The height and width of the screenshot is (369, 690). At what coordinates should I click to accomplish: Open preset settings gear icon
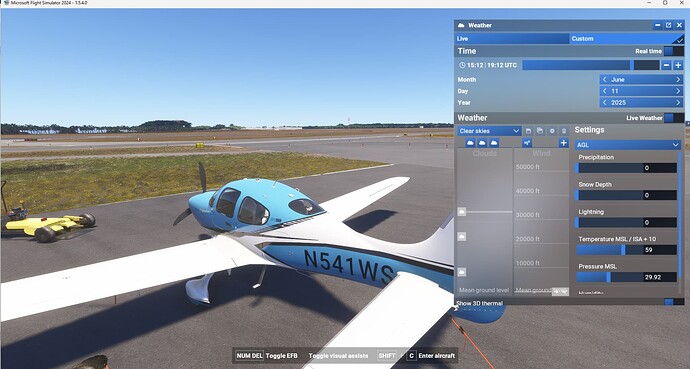552,131
